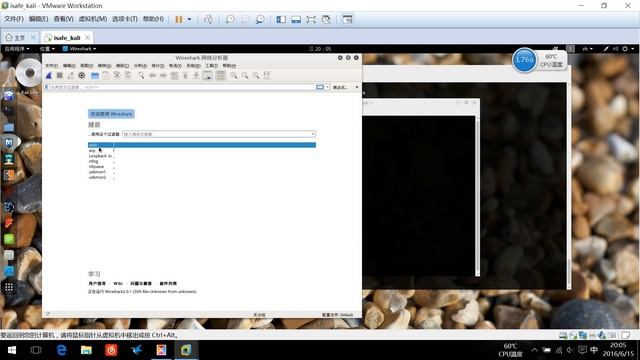
Task: Open File Explorer from taskbar
Action: tap(86, 350)
